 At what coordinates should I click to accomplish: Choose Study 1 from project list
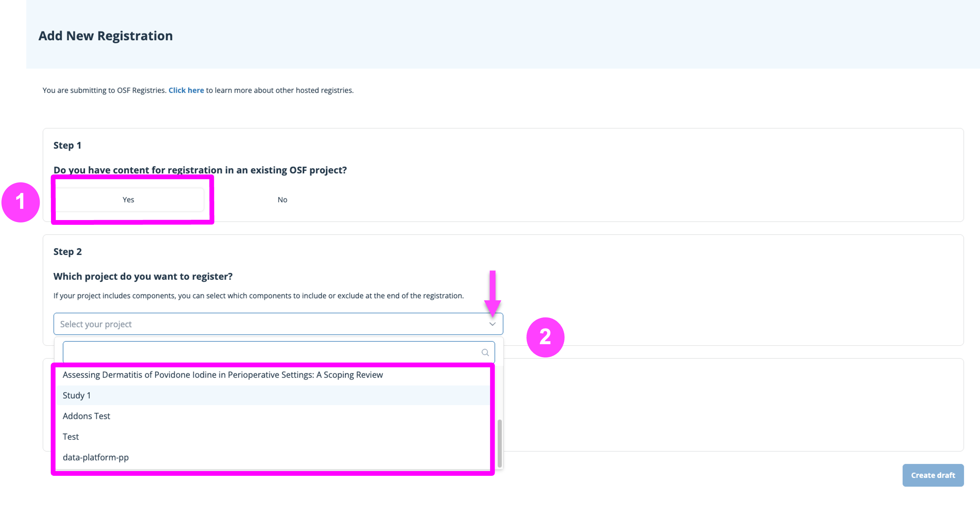[x=77, y=395]
